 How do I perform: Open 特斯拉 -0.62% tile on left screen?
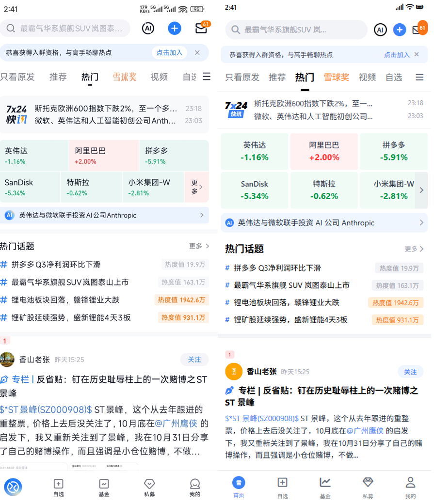pyautogui.click(x=91, y=187)
